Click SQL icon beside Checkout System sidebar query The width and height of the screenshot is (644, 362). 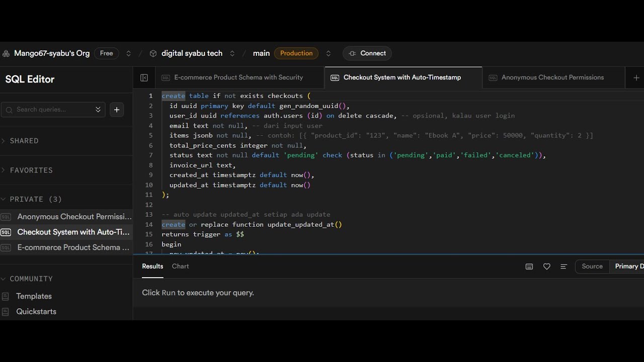[x=6, y=232]
